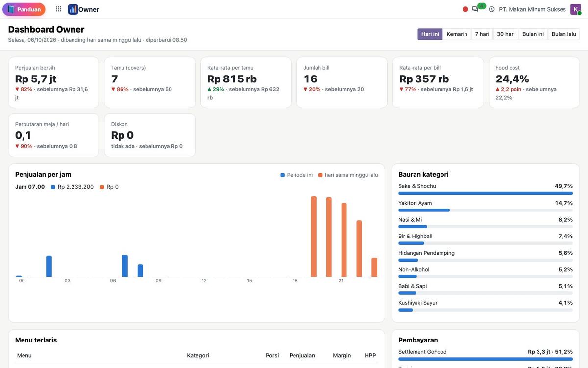Click the Owner app logo icon
Screen dimensions: 588x368
click(73, 9)
